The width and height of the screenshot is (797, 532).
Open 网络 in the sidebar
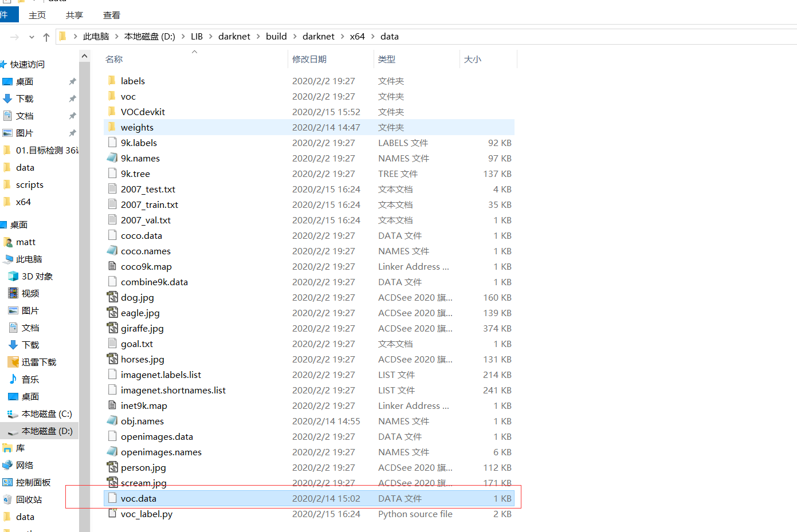tap(24, 465)
